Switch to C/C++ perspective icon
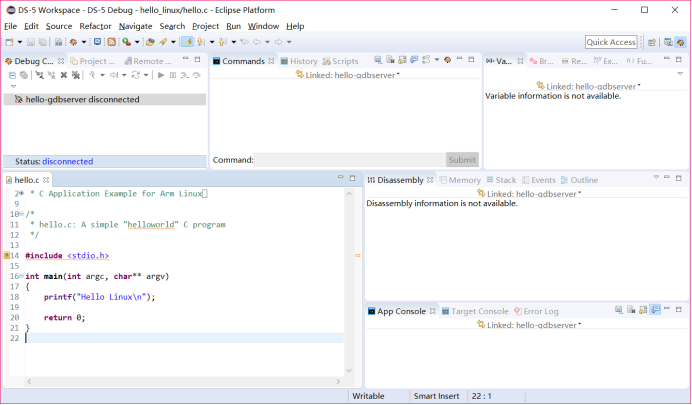This screenshot has width=692, height=405. coord(668,42)
